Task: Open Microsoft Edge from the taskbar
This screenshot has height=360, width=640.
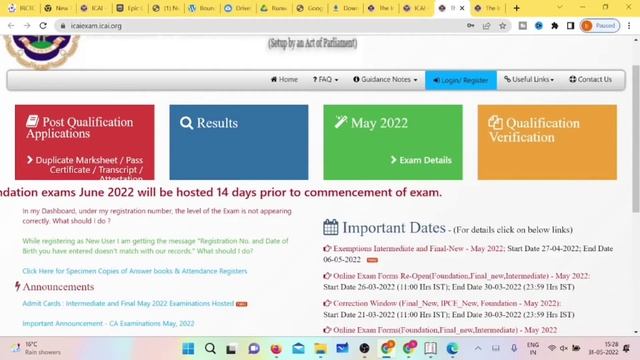Action: pyautogui.click(x=452, y=349)
